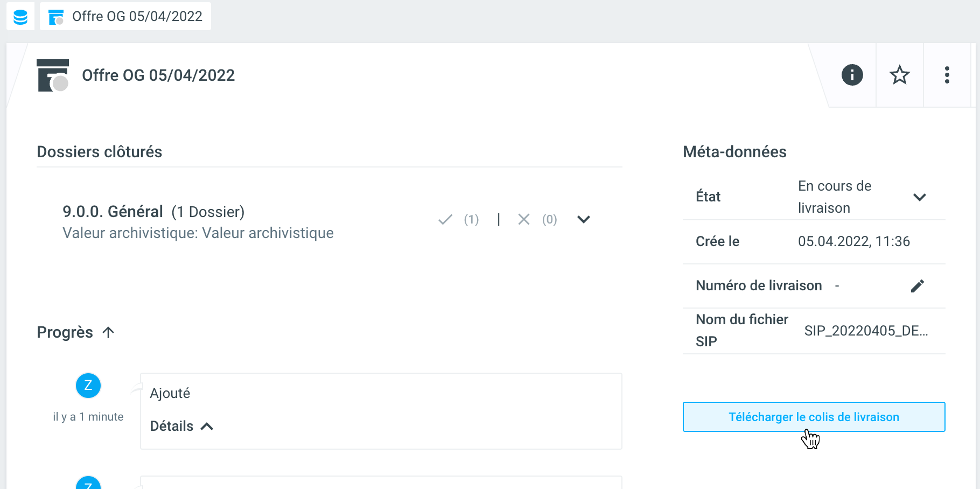Select the 9.0.0. Général row title
The height and width of the screenshot is (489, 980).
(x=113, y=212)
